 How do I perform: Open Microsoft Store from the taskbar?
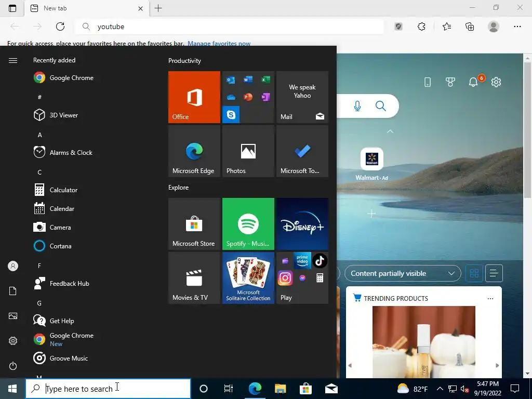305,389
